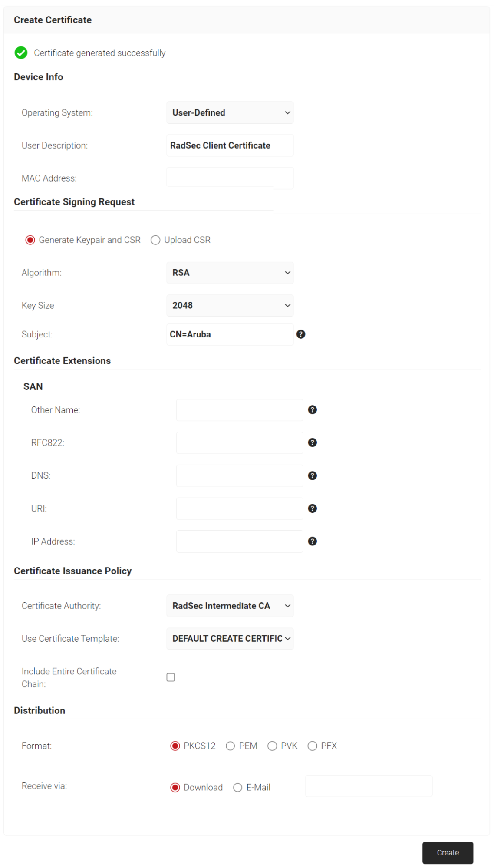Viewport: 494px width, 868px height.
Task: Expand the Algorithm dropdown showing RSA
Action: click(x=230, y=273)
